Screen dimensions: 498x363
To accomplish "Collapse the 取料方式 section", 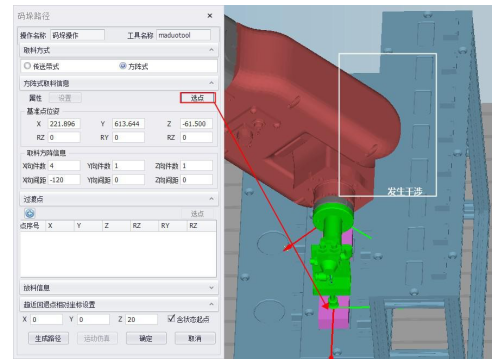I will [x=211, y=50].
